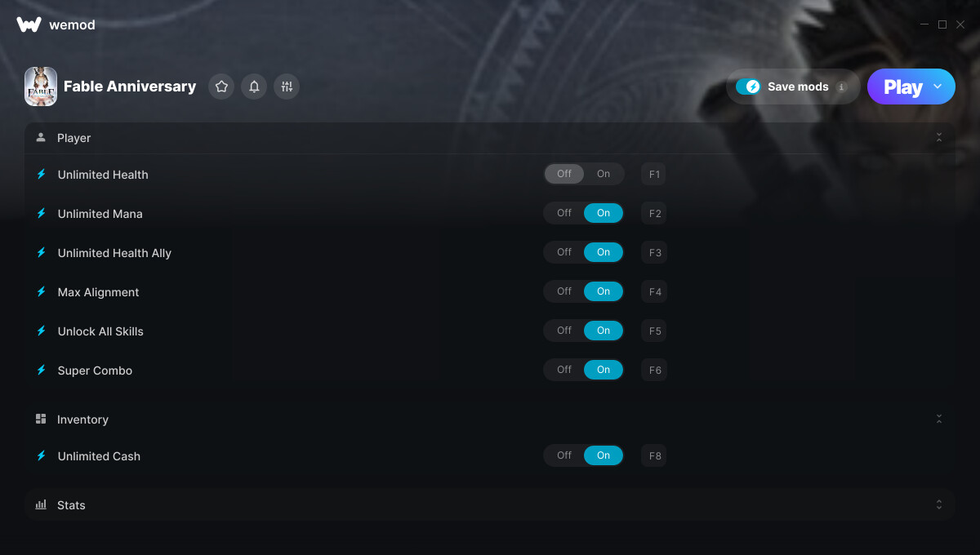Turn on Unlimited Health

[x=604, y=174]
